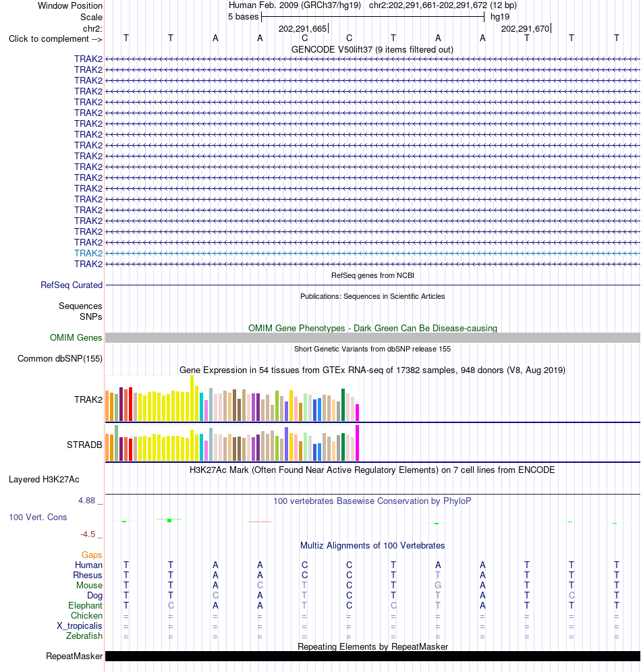
Task: Click the Sequences subtrack label
Action: 80,306
